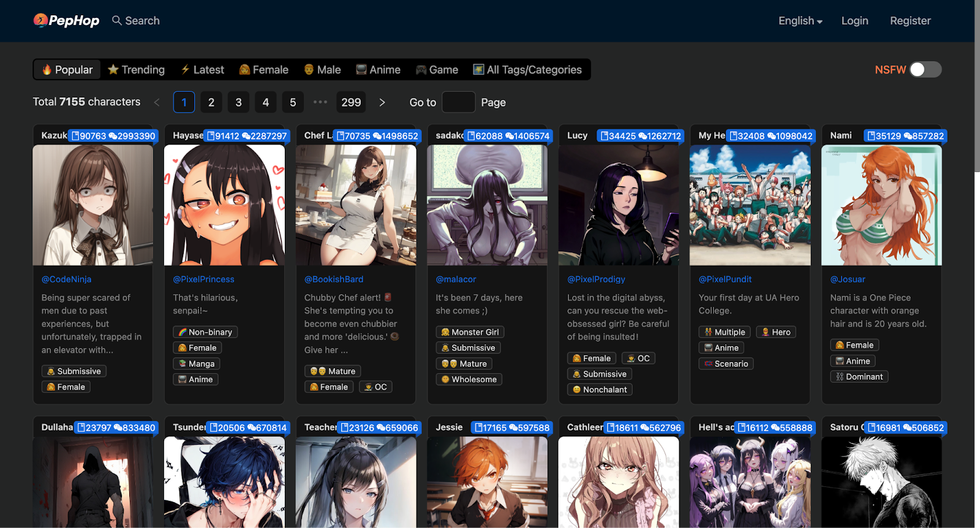
Task: Click the Non-binary tag
Action: [205, 332]
